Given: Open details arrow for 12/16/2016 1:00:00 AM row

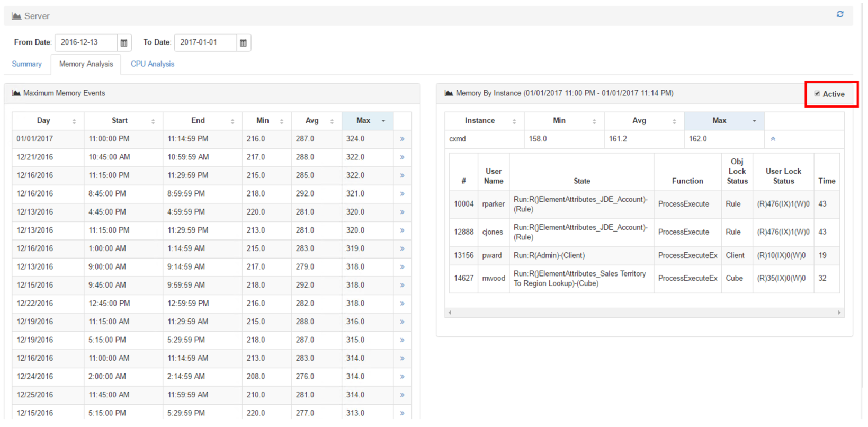Looking at the screenshot, I should tap(402, 248).
